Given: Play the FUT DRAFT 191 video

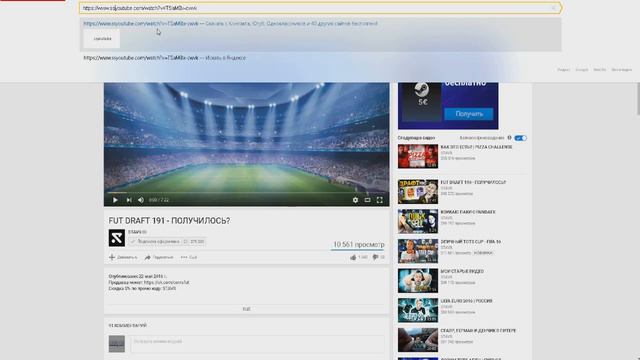Looking at the screenshot, I should click(x=115, y=200).
